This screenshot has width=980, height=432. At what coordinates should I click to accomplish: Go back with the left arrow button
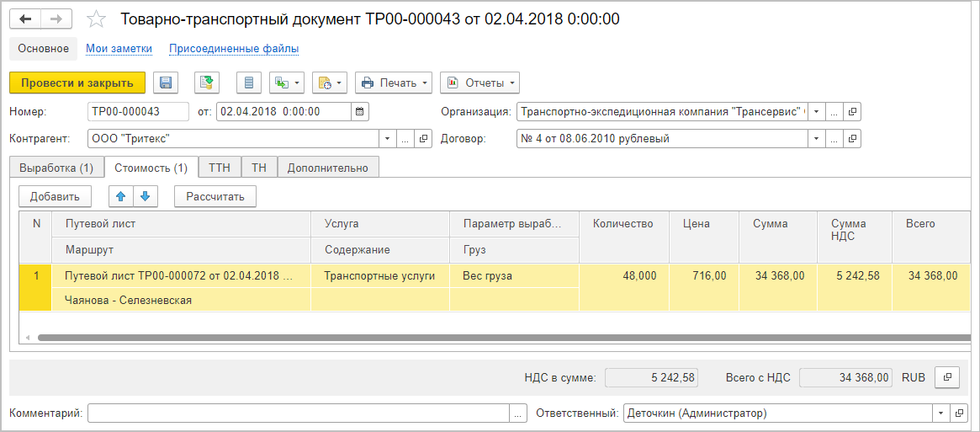[x=26, y=19]
